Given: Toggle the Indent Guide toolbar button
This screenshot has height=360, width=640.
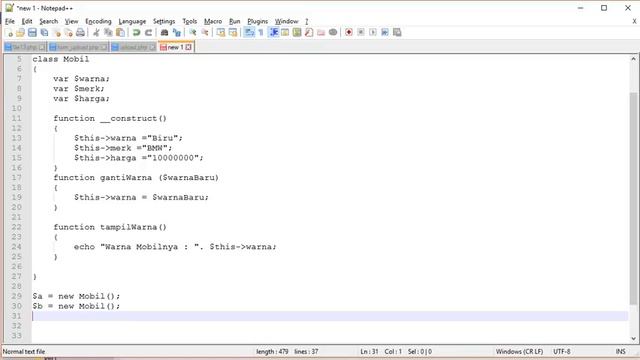Looking at the screenshot, I should coord(273,33).
